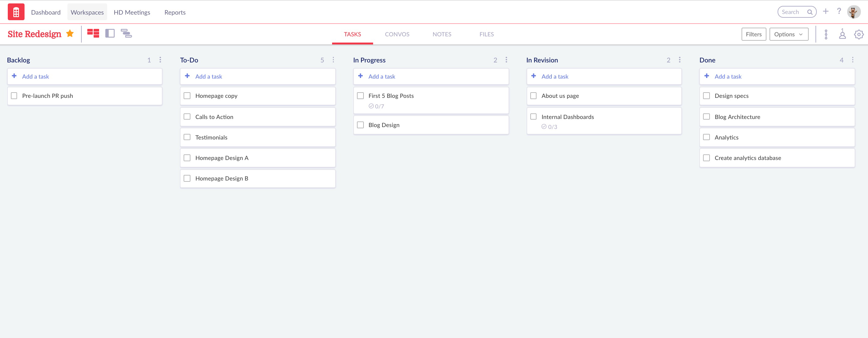The width and height of the screenshot is (868, 338).
Task: Click your profile avatar icon
Action: point(853,11)
